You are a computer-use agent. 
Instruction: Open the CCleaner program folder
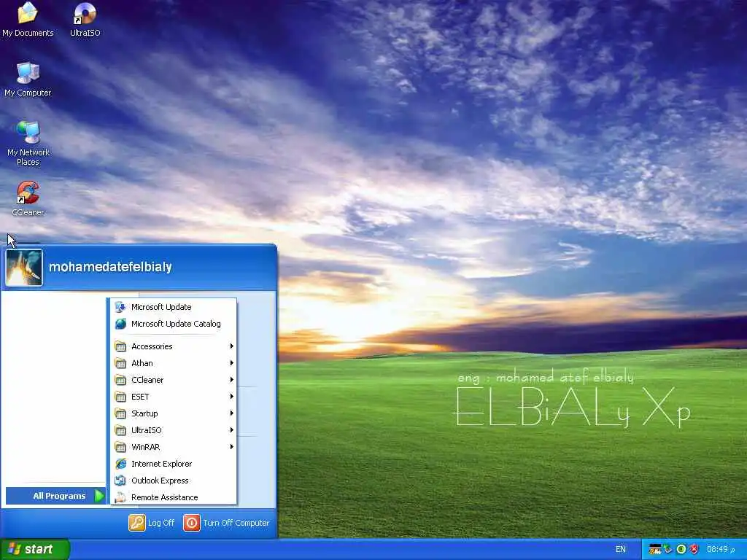coord(174,379)
